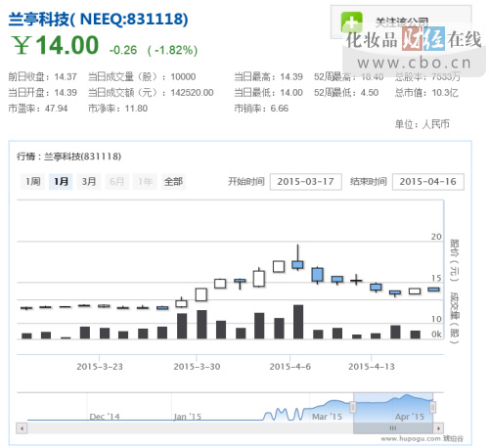Click the 当日成交额 142520.00 value
Viewport: 489px width, 448px height.
(151, 93)
